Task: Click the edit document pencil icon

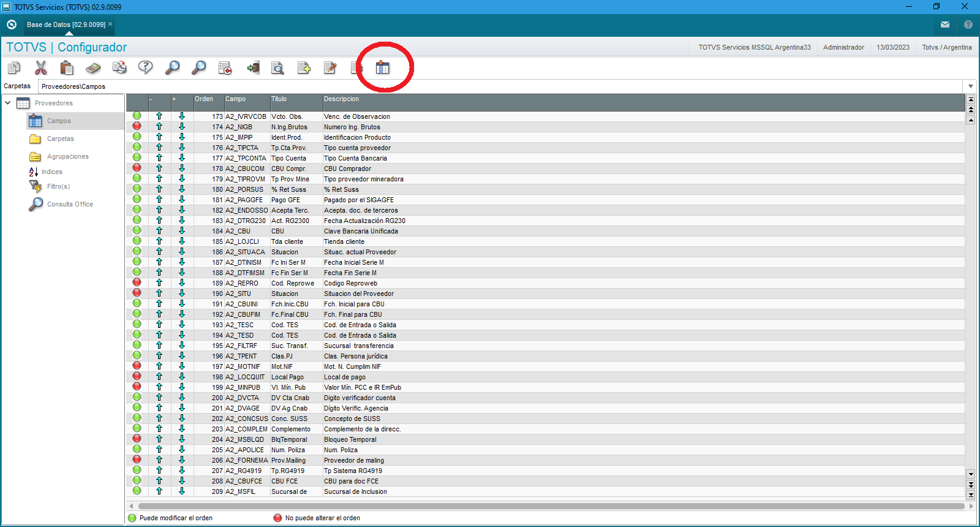Action: tap(330, 67)
